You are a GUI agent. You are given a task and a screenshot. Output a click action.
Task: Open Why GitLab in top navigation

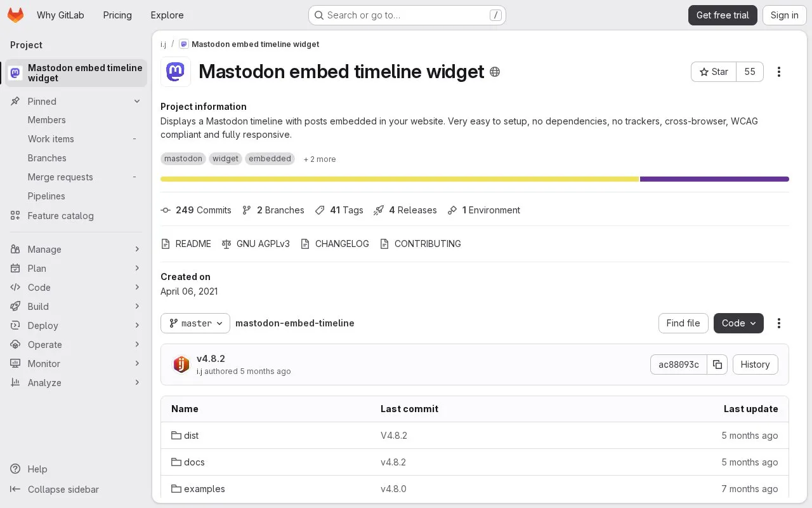(x=60, y=15)
